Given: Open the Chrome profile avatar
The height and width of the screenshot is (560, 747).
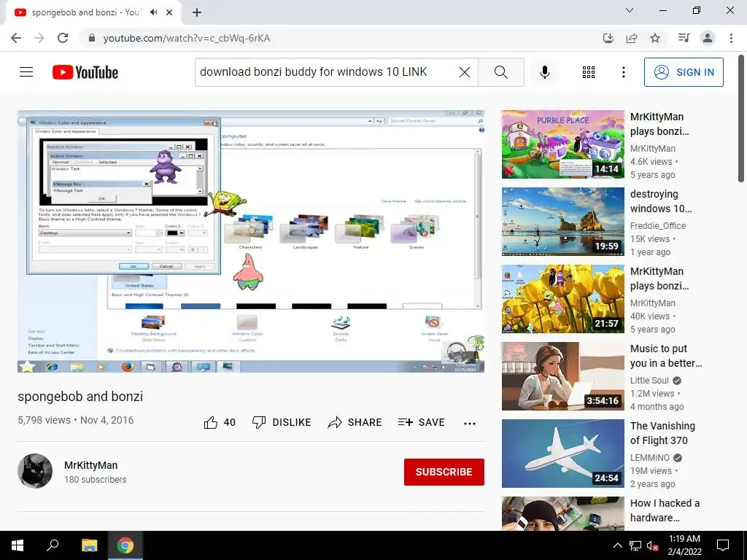Looking at the screenshot, I should 708,38.
